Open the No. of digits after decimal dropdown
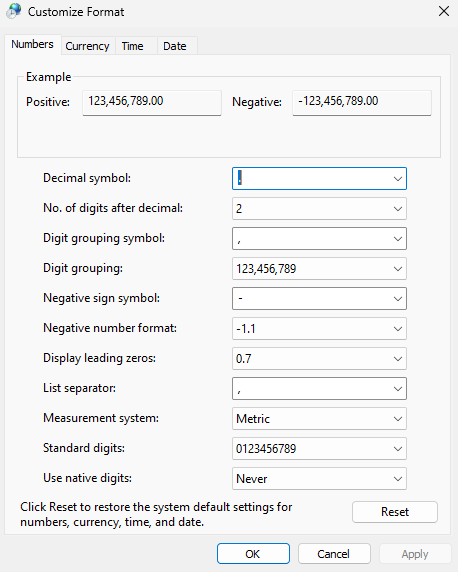Image resolution: width=458 pixels, height=572 pixels. pos(319,209)
